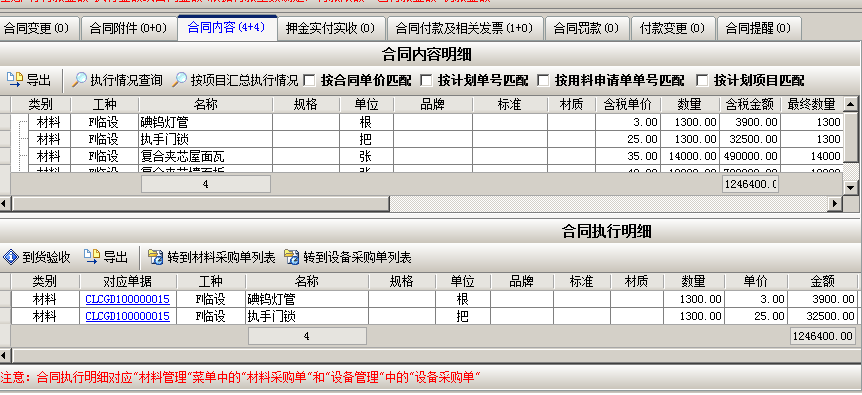Click 按项目汇总执行情况 button label
862x395 pixels.
pyautogui.click(x=245, y=81)
